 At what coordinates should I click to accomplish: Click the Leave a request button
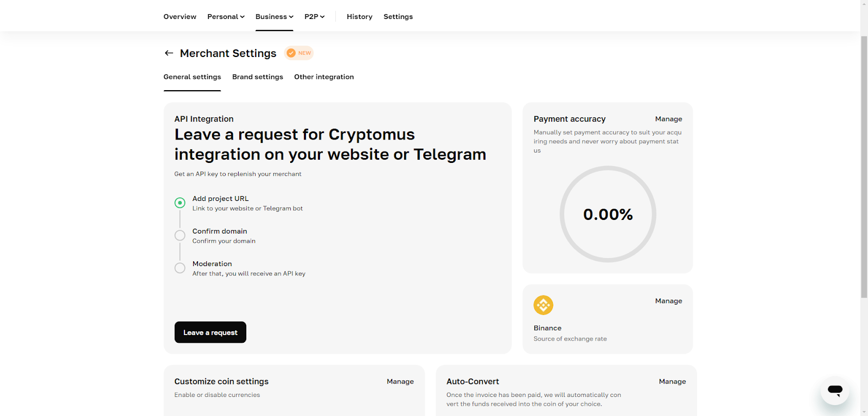point(210,332)
